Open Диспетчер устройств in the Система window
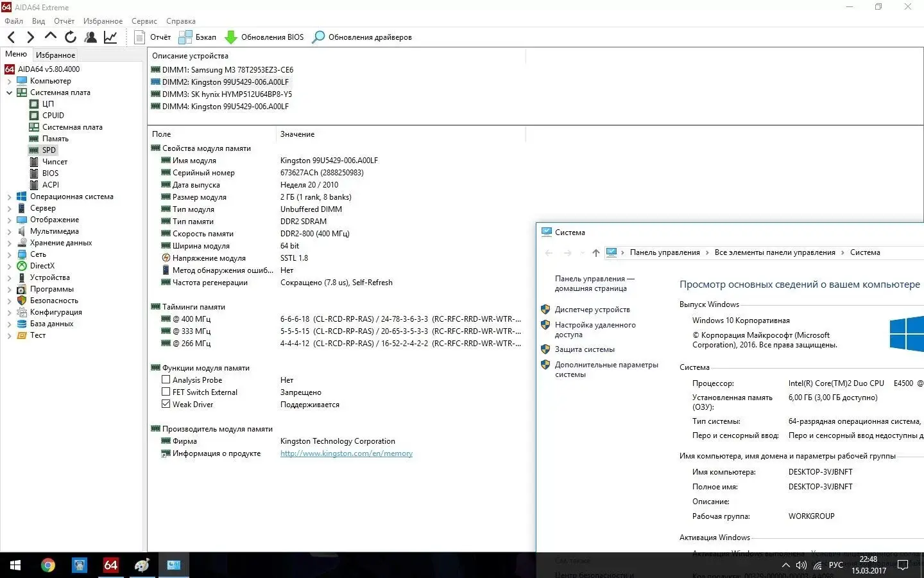This screenshot has width=924, height=578. pyautogui.click(x=592, y=310)
